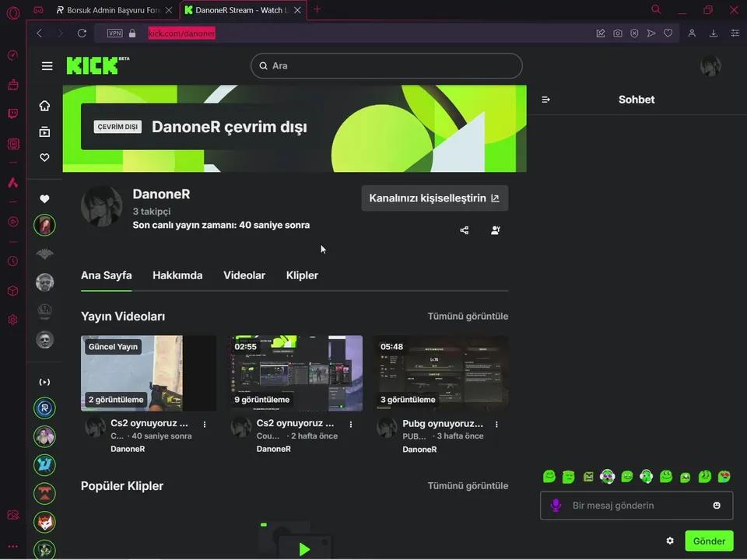Open the 02:55 Cs2 video thumbnail

pos(295,373)
